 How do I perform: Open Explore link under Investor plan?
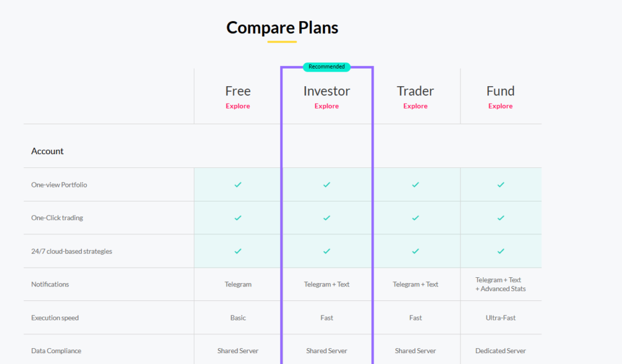(x=326, y=106)
